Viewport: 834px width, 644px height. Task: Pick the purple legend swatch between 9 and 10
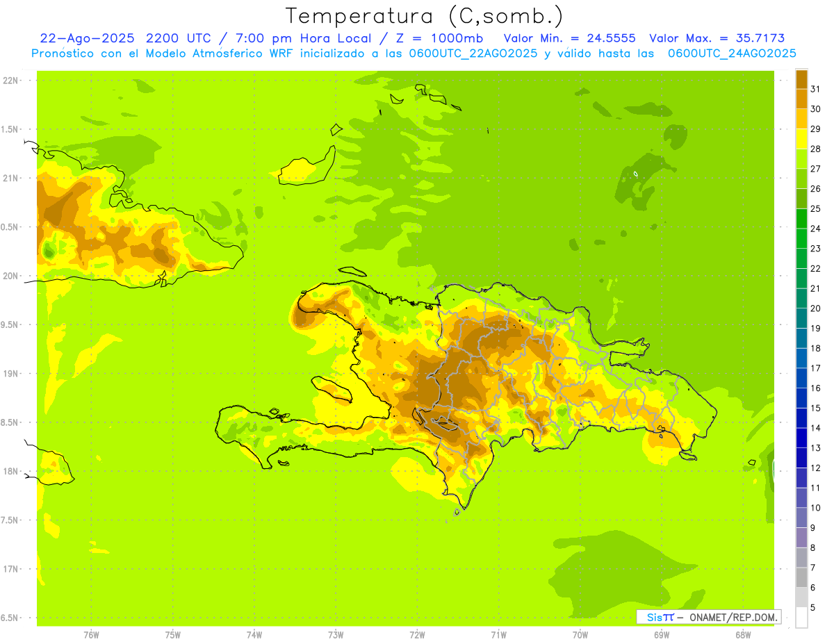point(801,517)
